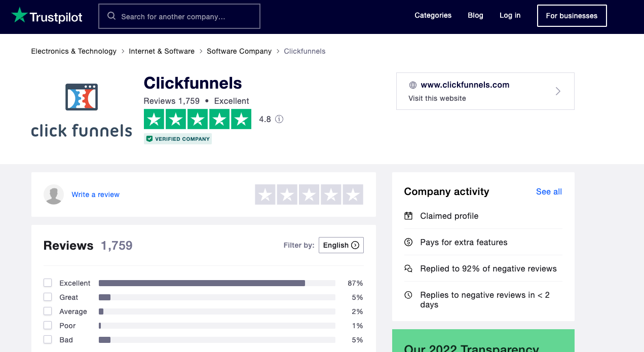644x352 pixels.
Task: Tick the Excellent reviews checkbox
Action: 48,283
